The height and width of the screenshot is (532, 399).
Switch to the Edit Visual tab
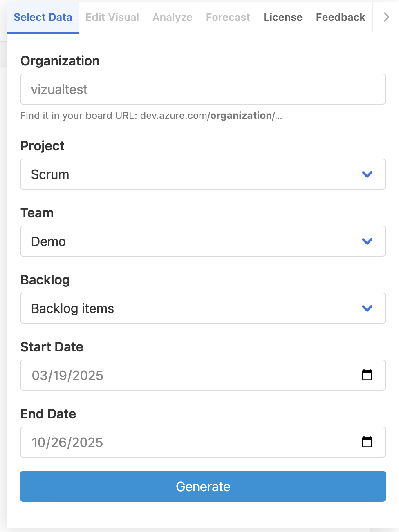click(x=112, y=17)
